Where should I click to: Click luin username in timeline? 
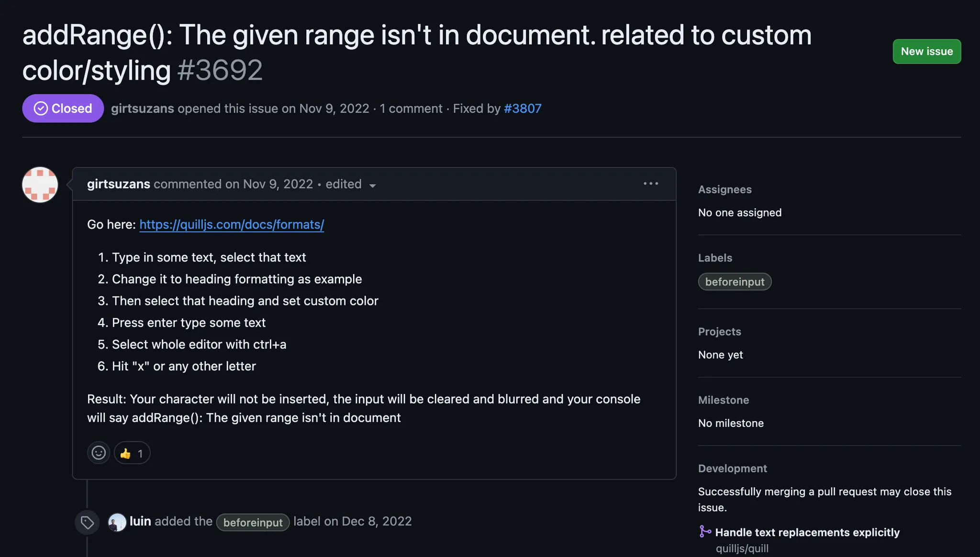[x=140, y=521]
